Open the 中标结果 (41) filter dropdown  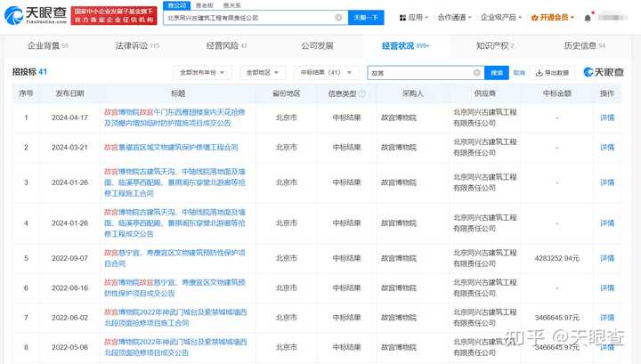point(326,72)
